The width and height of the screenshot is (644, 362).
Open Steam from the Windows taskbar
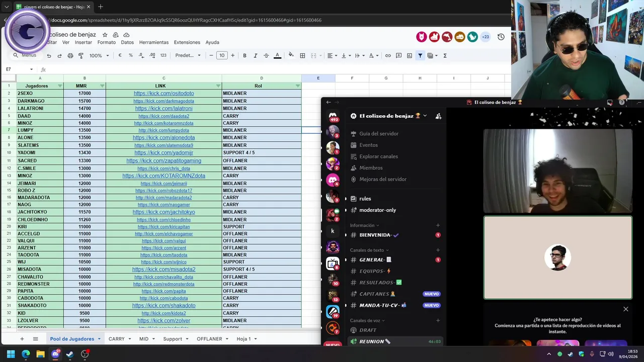point(70,354)
